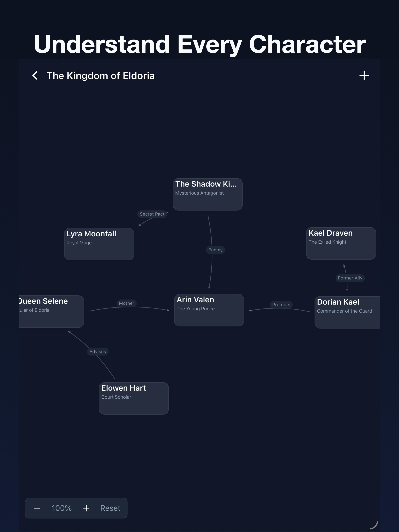Click the Kingdom of Eldoria title
The height and width of the screenshot is (532, 399).
(100, 76)
